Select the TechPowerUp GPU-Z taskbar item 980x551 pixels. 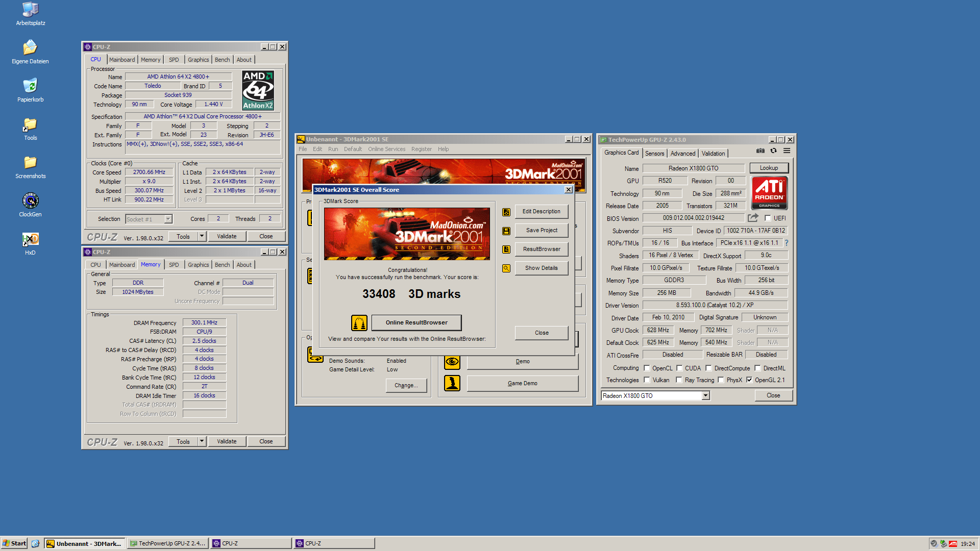pos(167,544)
